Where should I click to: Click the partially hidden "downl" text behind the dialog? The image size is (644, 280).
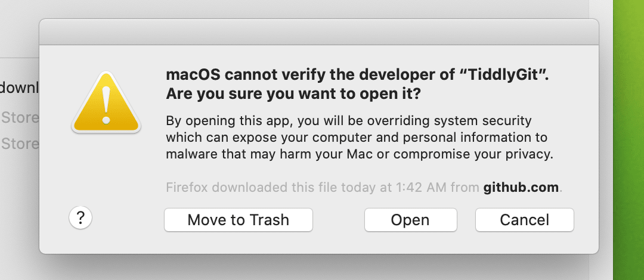point(19,88)
